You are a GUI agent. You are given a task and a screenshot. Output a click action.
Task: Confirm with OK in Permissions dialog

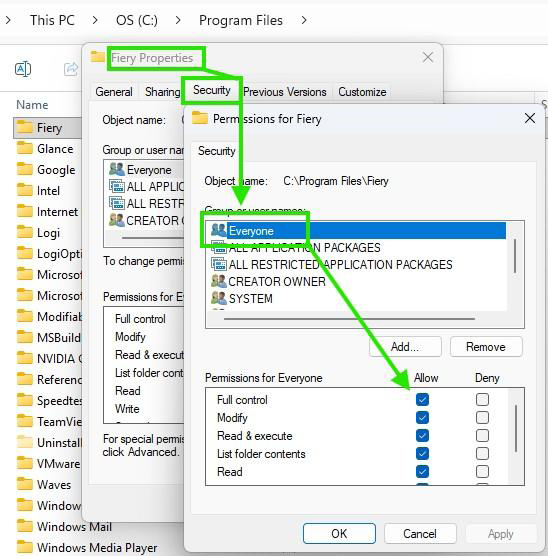(339, 533)
